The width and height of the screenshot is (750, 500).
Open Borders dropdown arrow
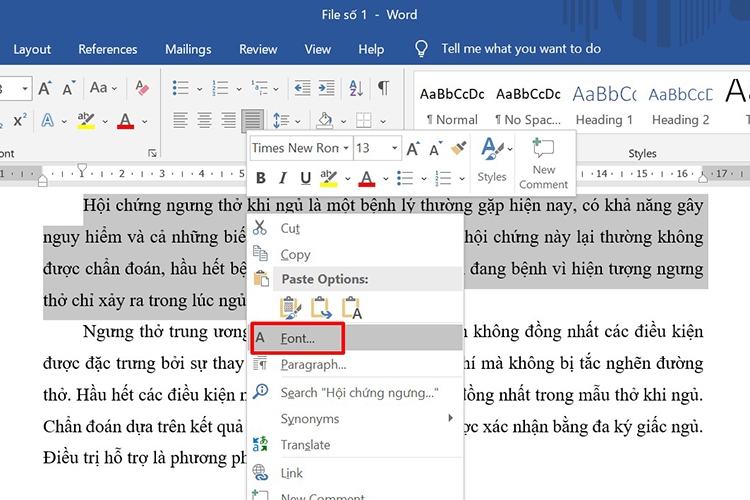pos(383,121)
